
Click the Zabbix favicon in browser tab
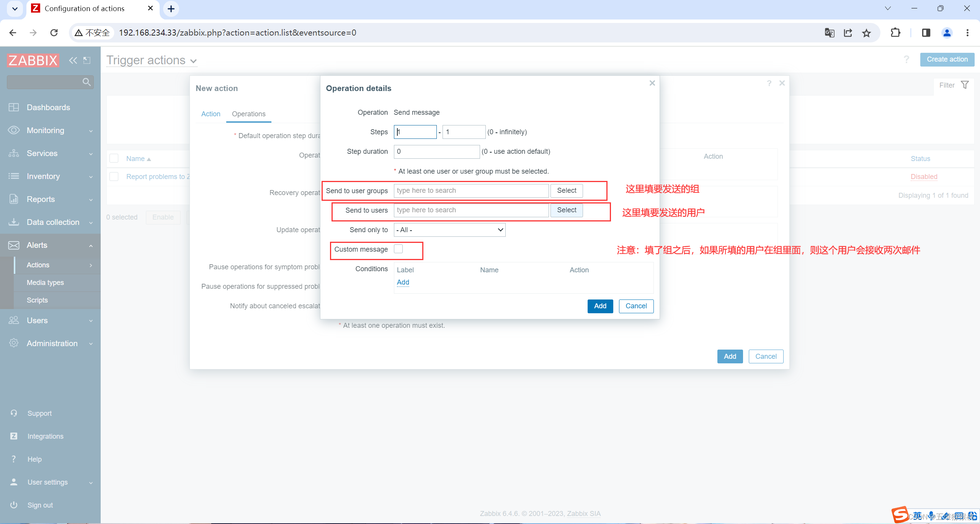coord(36,8)
